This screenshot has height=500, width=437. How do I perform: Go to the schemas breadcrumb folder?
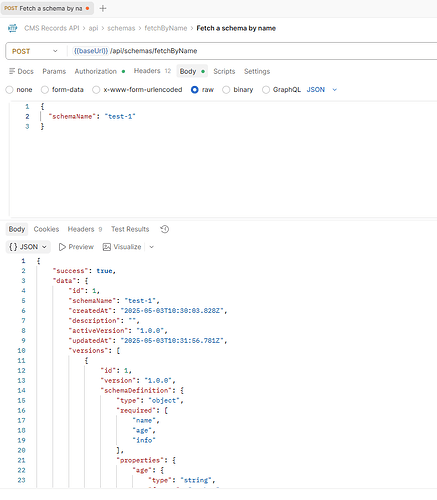tap(121, 28)
